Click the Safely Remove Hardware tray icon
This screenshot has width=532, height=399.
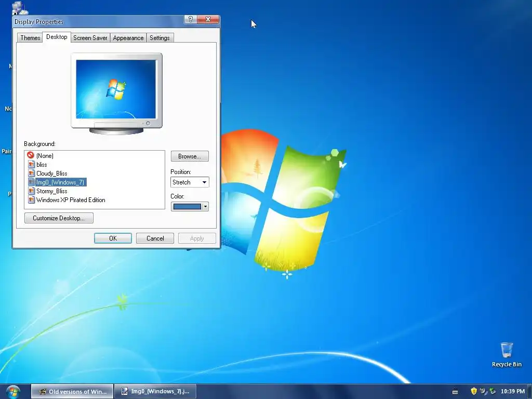tap(493, 391)
